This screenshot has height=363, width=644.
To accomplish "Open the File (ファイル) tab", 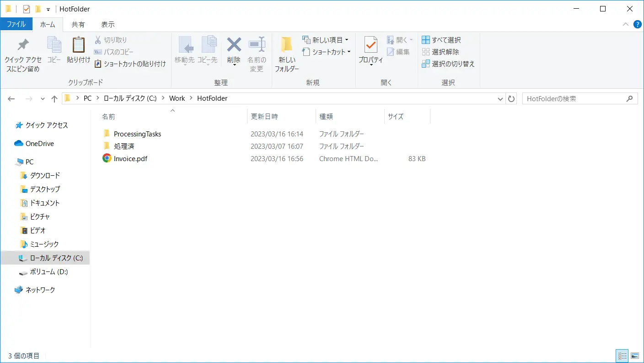I will pos(16,24).
